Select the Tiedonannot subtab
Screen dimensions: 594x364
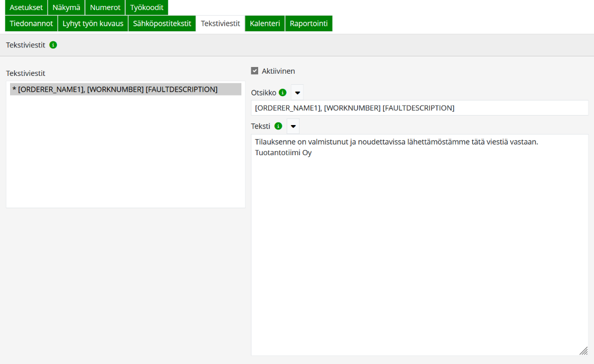coord(31,23)
